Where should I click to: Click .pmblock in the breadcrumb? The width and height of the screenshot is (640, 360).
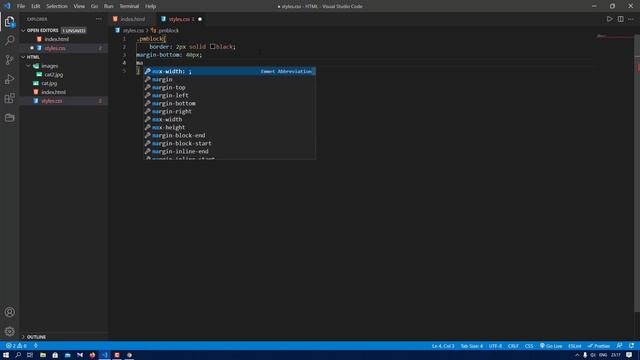[168, 31]
